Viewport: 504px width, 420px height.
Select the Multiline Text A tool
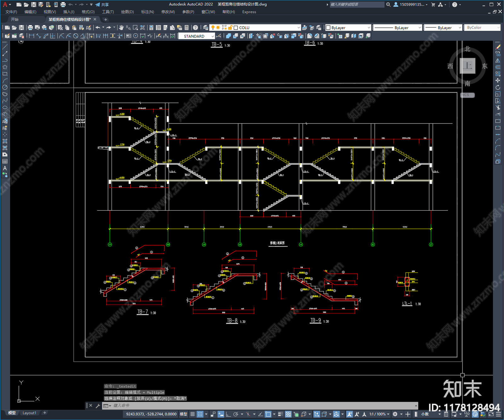point(5,168)
